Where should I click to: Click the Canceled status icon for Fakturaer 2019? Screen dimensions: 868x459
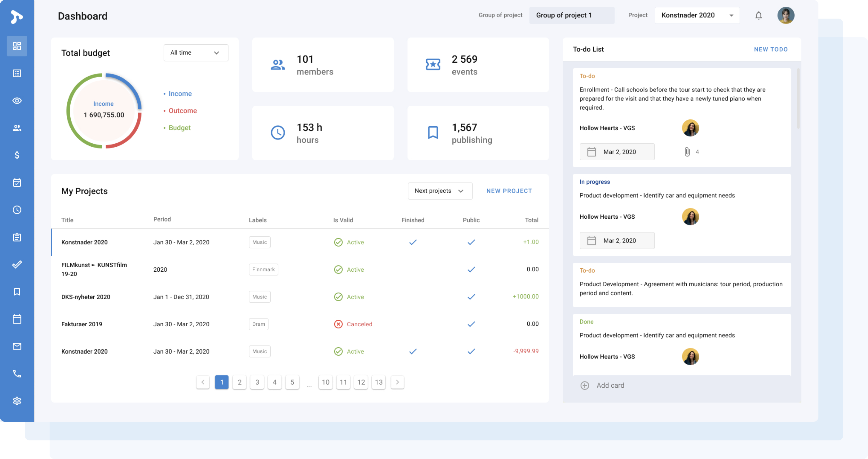coord(338,324)
